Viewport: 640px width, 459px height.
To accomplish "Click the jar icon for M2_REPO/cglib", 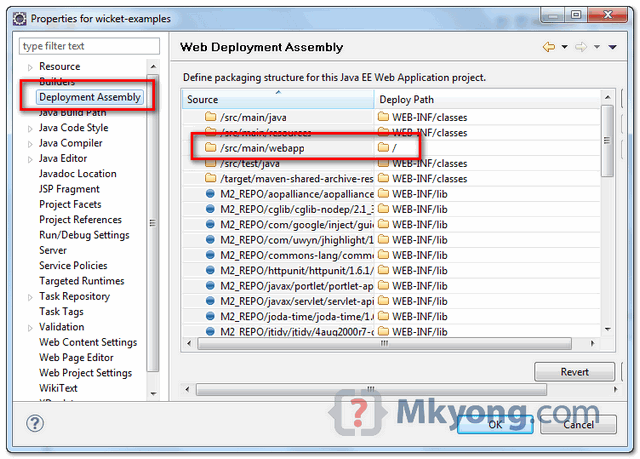I will point(210,209).
